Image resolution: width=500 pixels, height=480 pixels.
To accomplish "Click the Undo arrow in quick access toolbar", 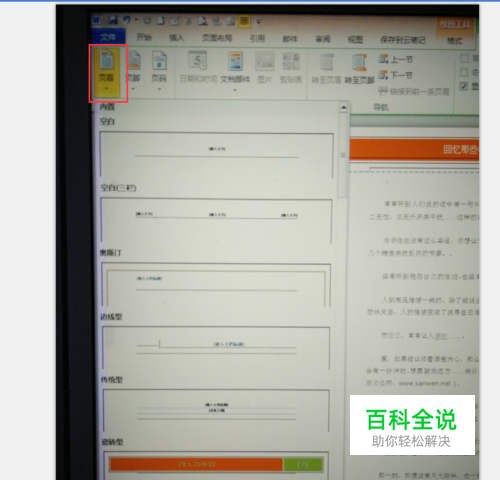I will point(127,20).
